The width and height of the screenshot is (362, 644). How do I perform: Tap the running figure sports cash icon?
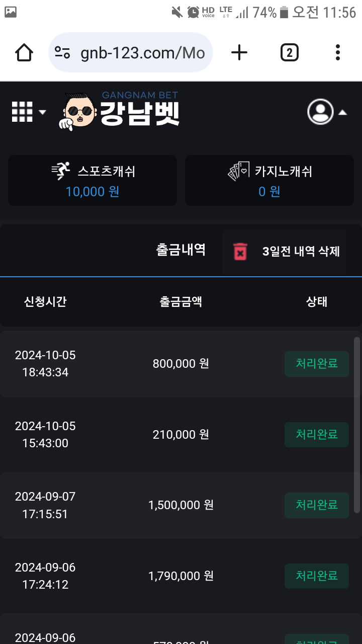pos(61,172)
